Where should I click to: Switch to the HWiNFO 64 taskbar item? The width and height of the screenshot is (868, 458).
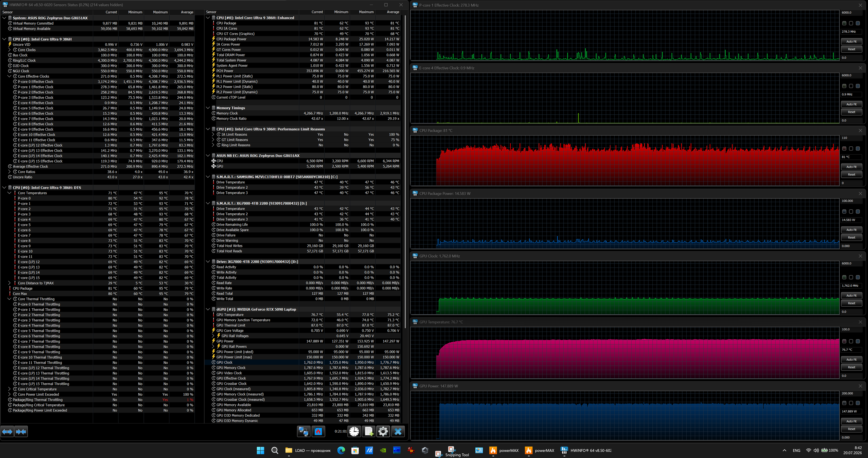click(x=586, y=450)
